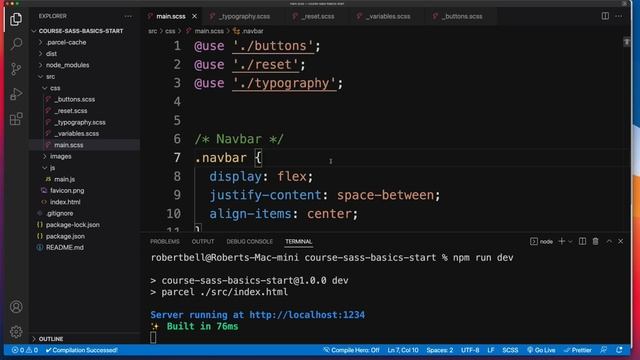This screenshot has height=360, width=640.
Task: Open the Search view icon
Action: [16, 44]
